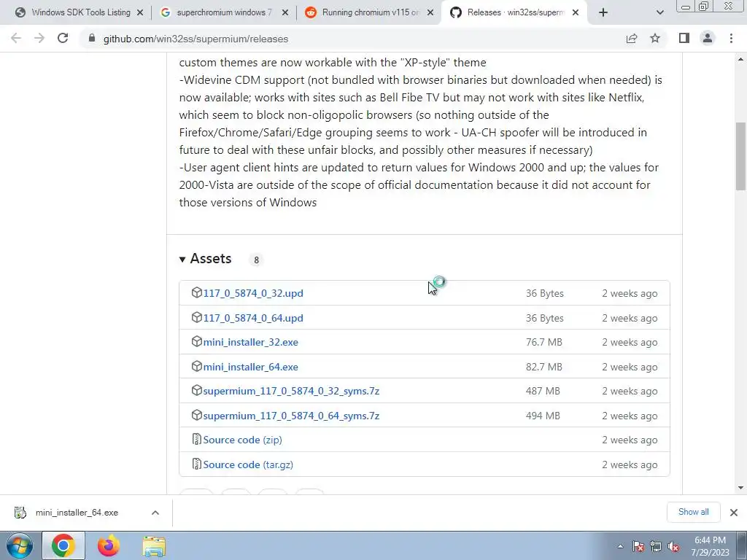Viewport: 747px width, 560px height.
Task: Open download options chevron for mini_installer_64.exe
Action: pos(155,513)
